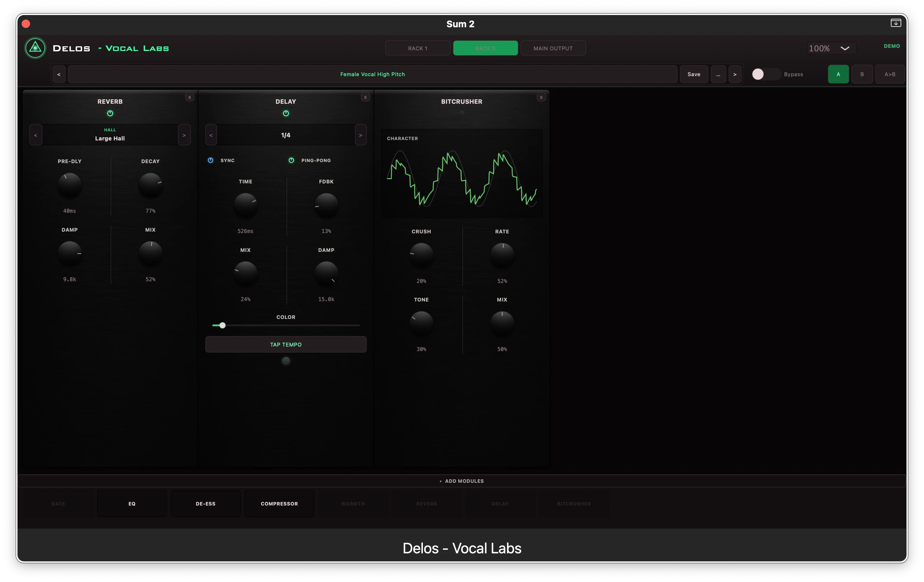This screenshot has height=582, width=924.
Task: Select the A comparison slot
Action: click(838, 74)
